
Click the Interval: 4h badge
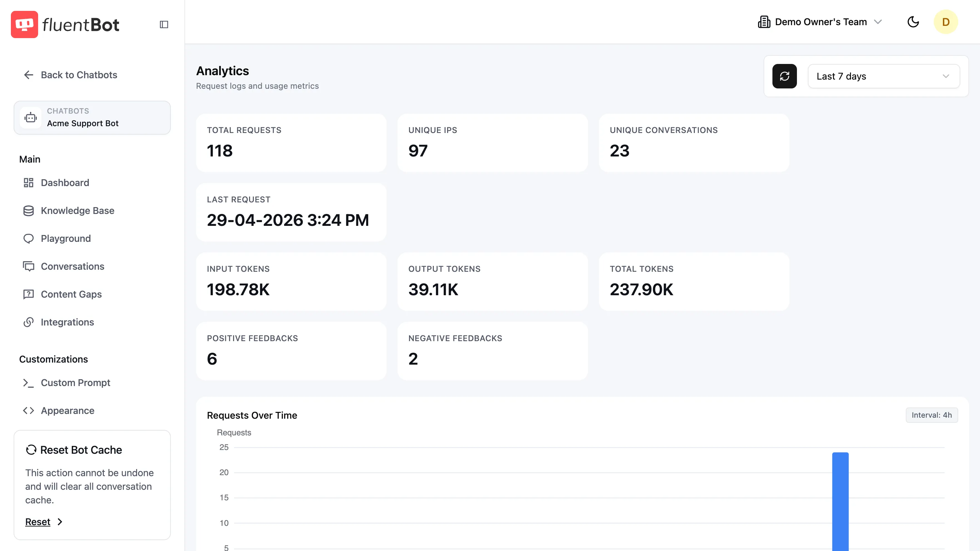point(932,415)
